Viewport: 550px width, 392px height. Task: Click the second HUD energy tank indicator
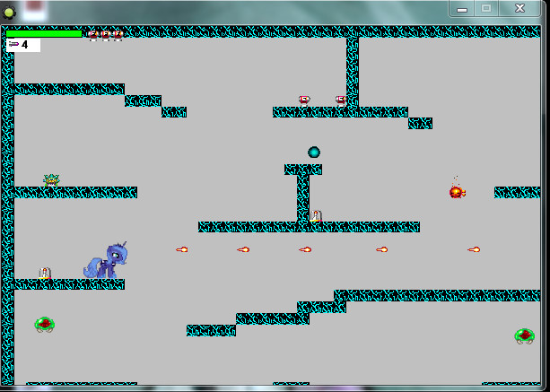[x=106, y=35]
